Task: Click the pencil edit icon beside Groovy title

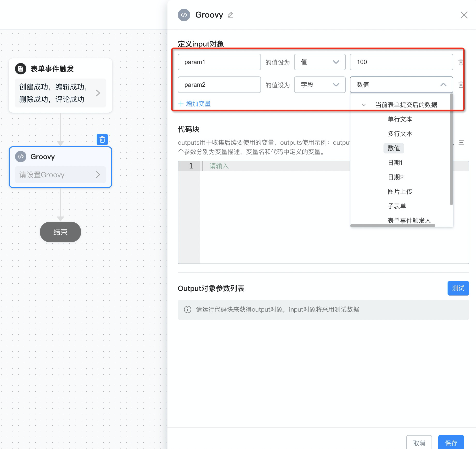Action: (x=230, y=15)
